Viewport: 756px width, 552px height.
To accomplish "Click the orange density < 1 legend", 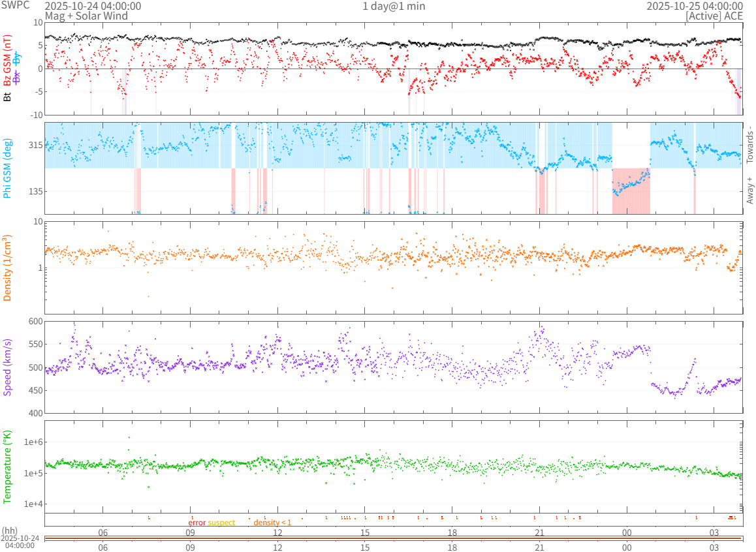I will pos(272,523).
